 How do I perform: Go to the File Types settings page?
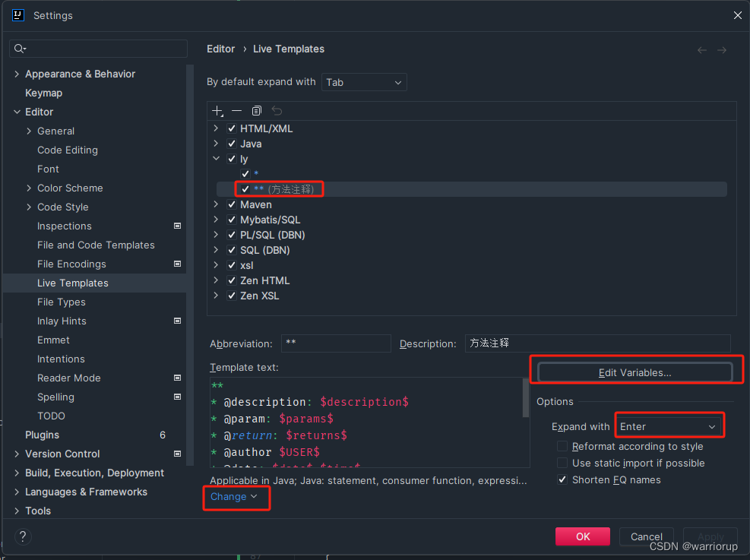62,302
